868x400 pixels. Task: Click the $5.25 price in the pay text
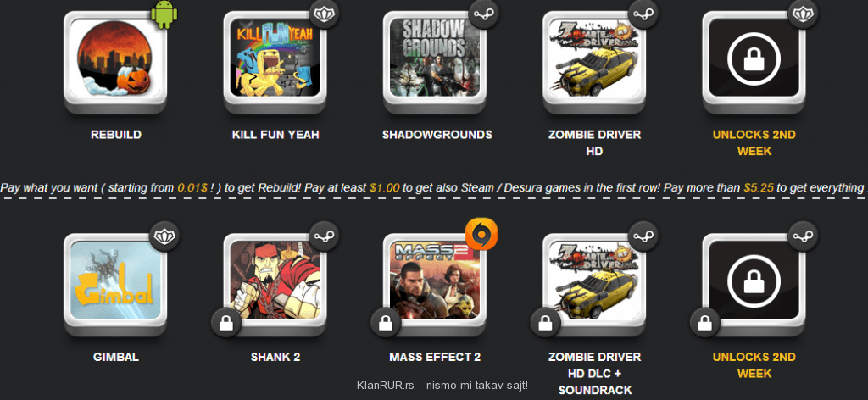[758, 187]
